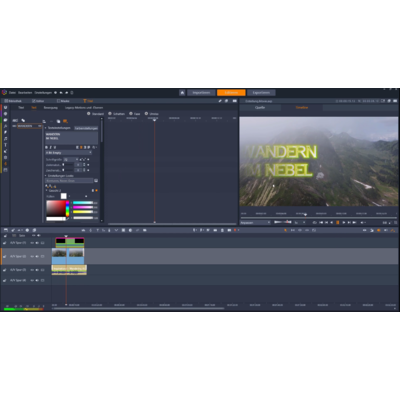
Task: Open the audio notes icon in sidebar
Action: (x=5, y=139)
